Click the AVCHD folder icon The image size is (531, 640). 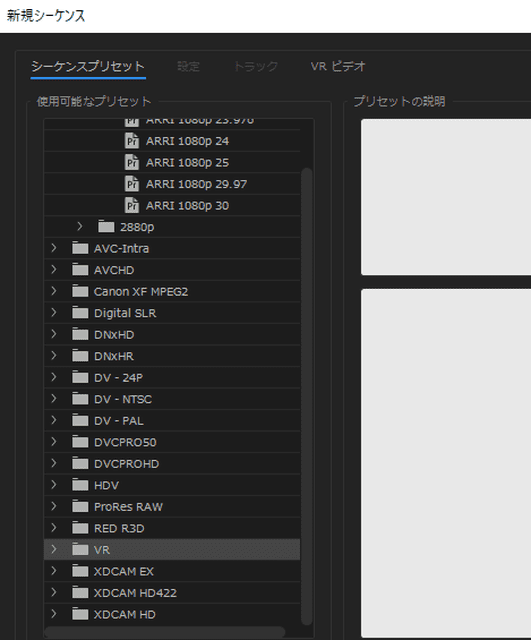80,270
